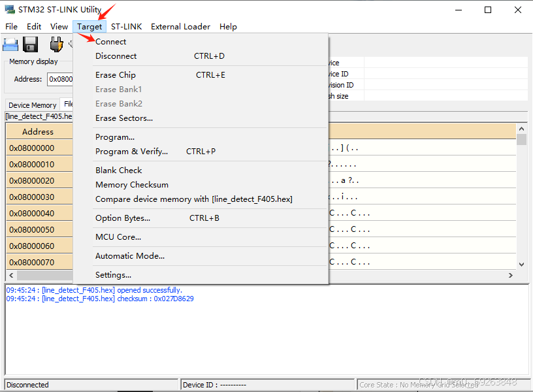Click the vertical scrollbar thumb
Image resolution: width=533 pixels, height=392 pixels.
(x=521, y=139)
